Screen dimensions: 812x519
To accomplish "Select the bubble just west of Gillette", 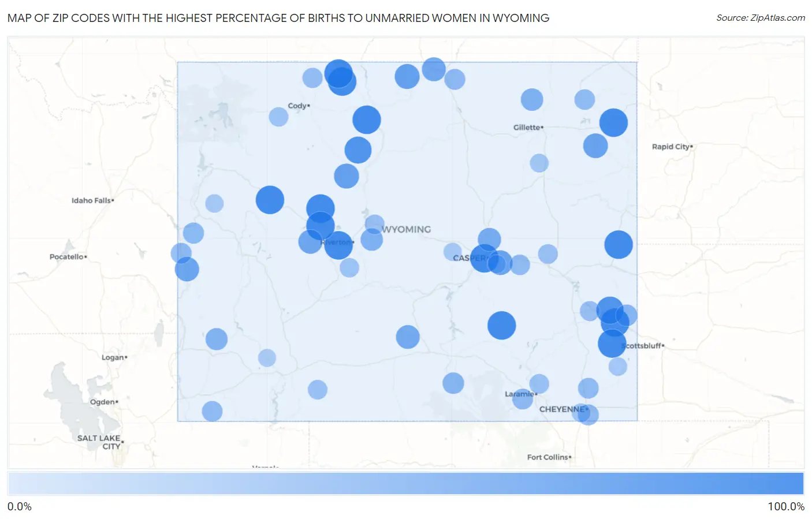I will 532,100.
